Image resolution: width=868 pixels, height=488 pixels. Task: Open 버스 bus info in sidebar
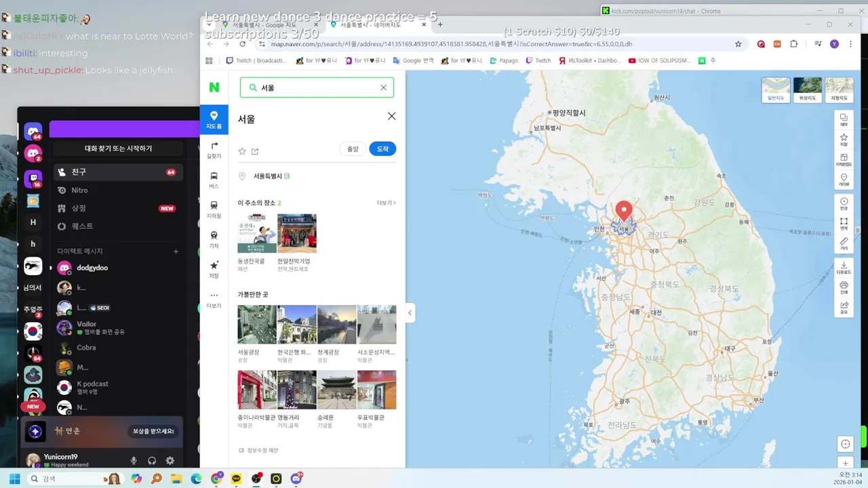[x=214, y=180]
